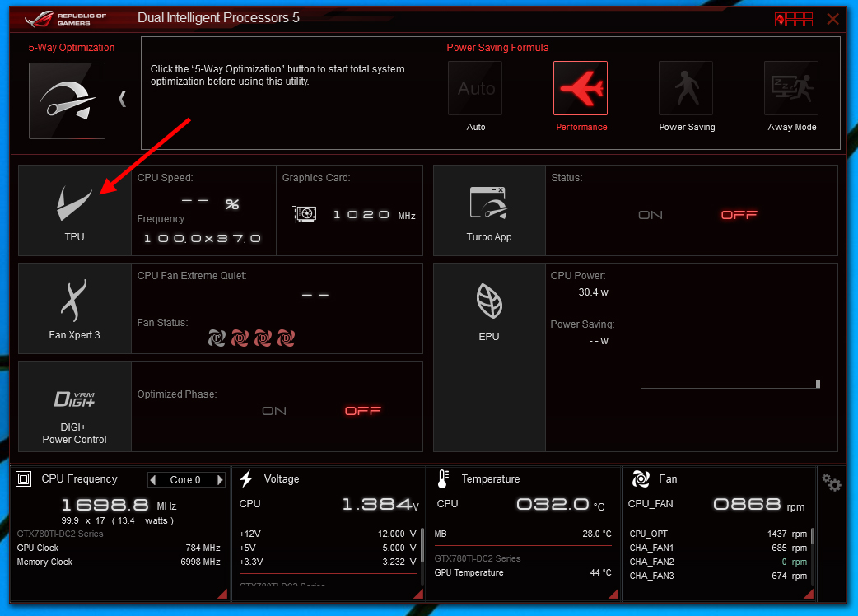Viewport: 858px width, 616px height.
Task: Click the ROG Republic of Gamers logo
Action: 65,19
